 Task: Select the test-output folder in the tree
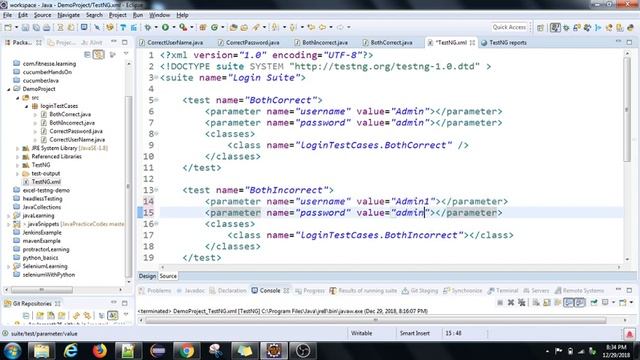[46, 173]
